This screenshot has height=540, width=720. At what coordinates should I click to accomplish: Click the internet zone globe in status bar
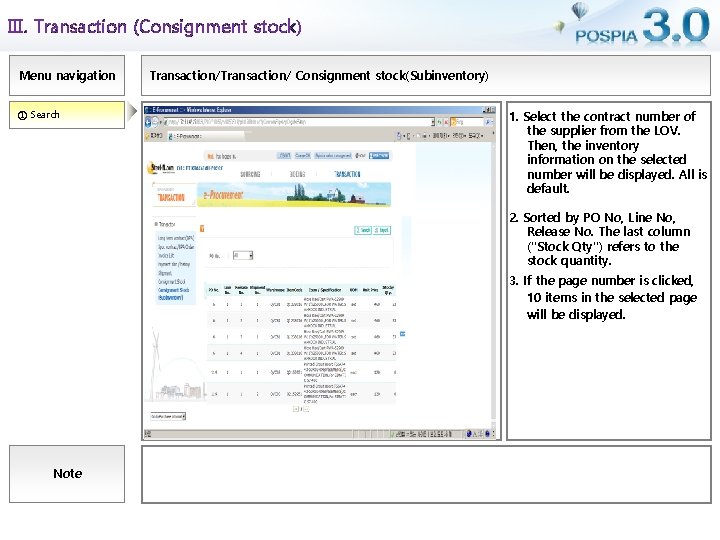pos(469,433)
